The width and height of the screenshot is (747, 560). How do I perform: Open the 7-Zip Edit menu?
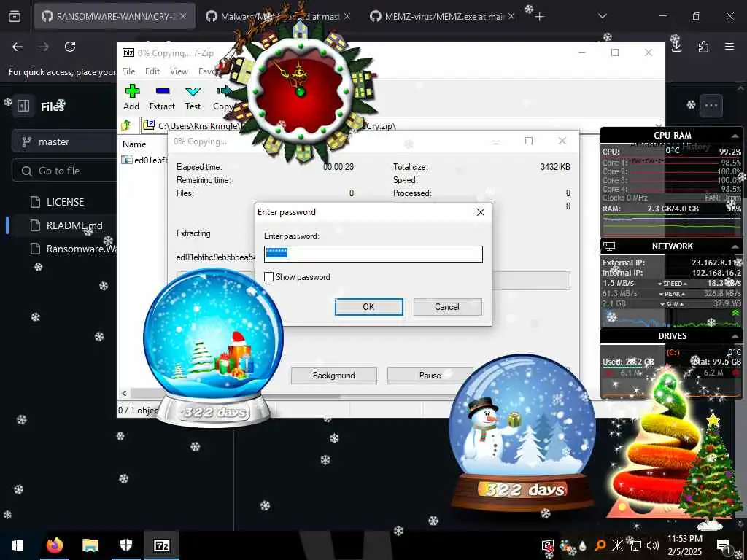[152, 71]
